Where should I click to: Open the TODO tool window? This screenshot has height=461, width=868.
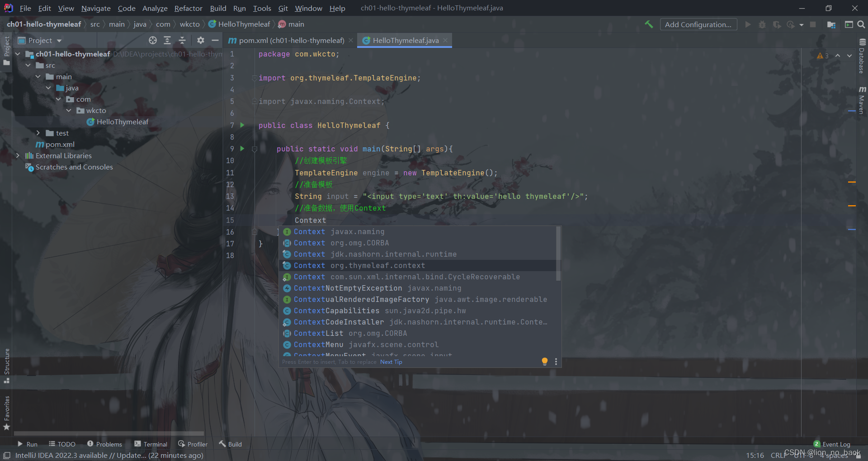62,444
